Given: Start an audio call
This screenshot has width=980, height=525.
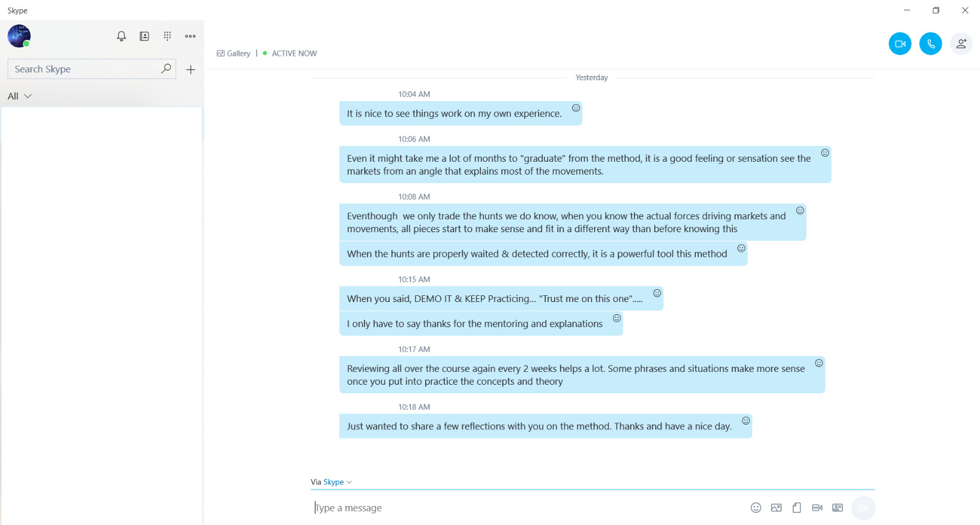Looking at the screenshot, I should pos(930,43).
